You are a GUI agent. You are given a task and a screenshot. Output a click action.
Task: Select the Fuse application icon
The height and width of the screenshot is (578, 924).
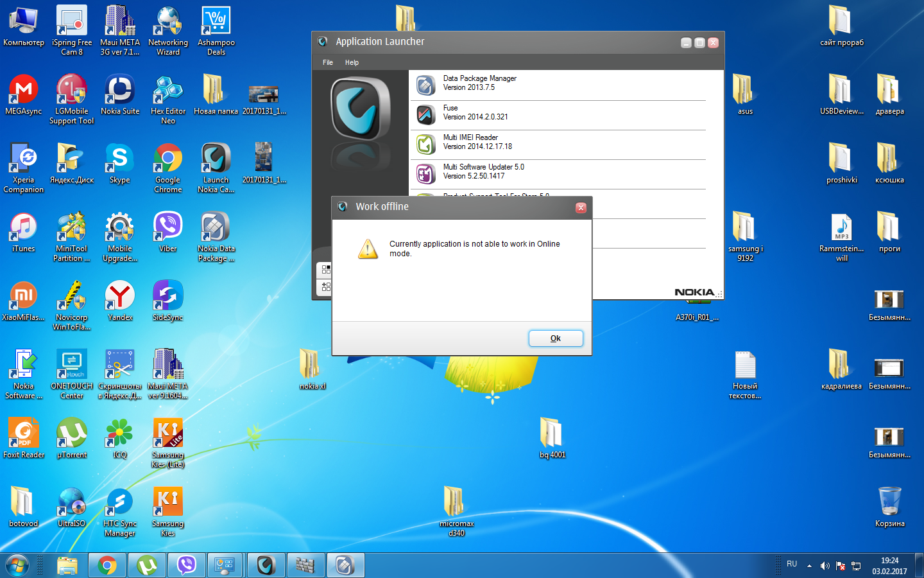click(425, 114)
